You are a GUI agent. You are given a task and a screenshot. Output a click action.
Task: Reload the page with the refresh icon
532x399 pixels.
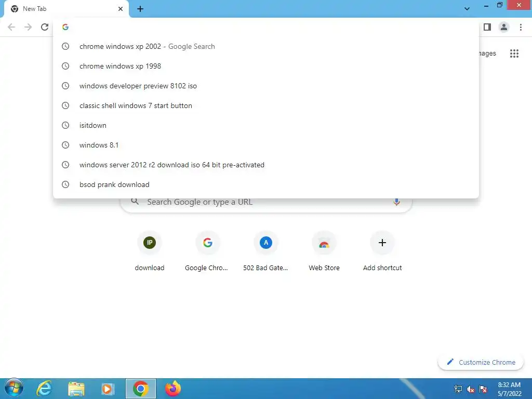[45, 27]
